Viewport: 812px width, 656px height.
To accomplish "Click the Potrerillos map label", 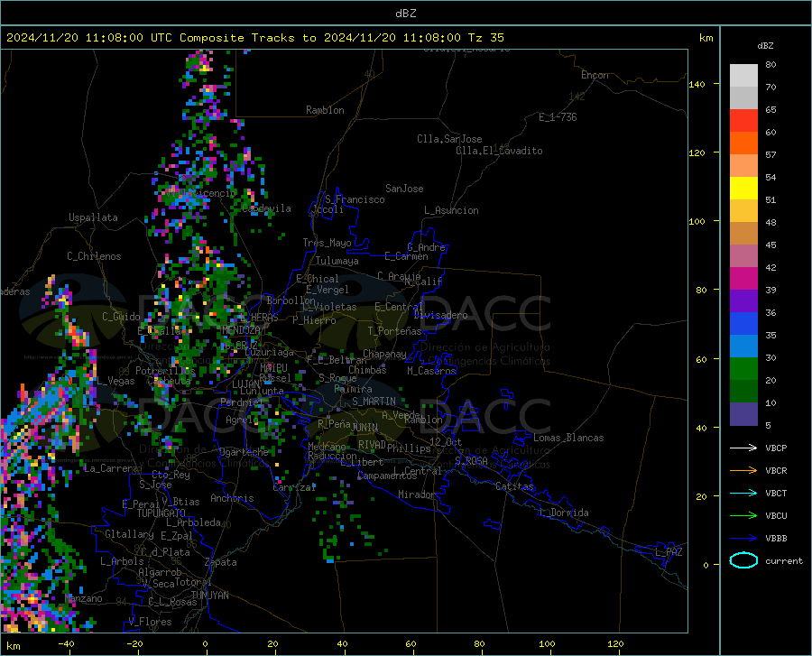I will point(165,371).
